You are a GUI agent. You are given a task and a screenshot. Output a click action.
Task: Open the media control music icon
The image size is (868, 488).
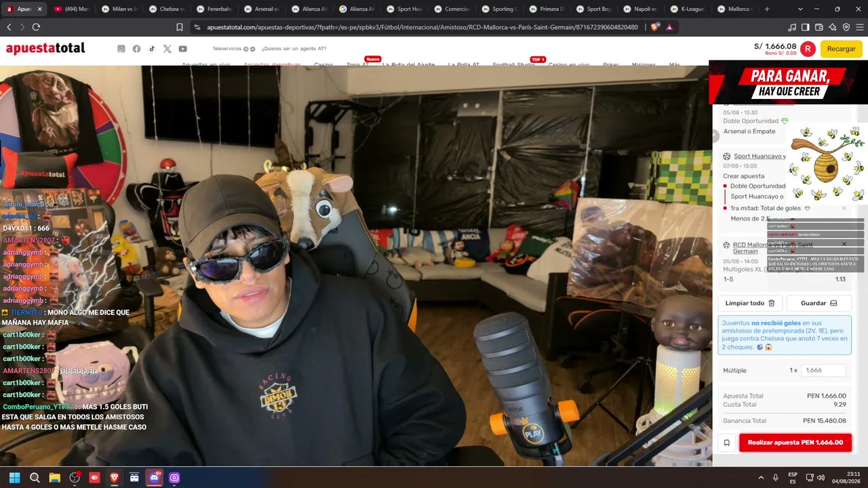tap(792, 27)
